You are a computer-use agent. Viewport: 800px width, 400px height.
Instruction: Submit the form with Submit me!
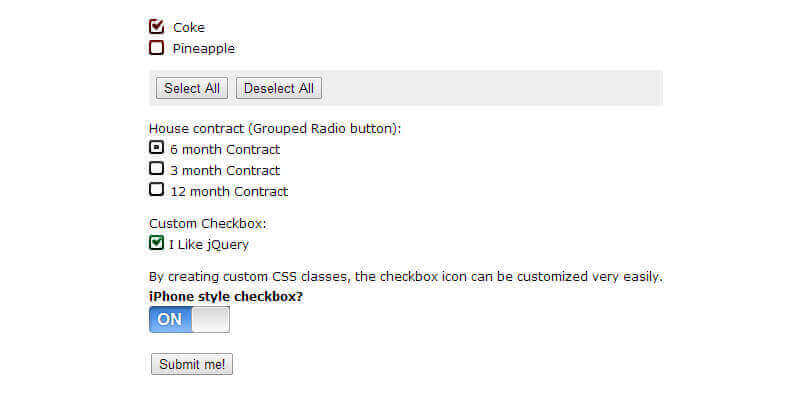point(192,364)
